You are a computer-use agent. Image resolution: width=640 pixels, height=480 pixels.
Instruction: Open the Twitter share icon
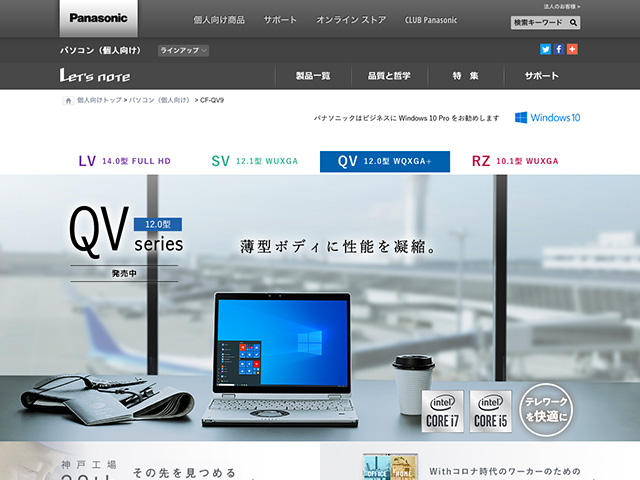coord(545,49)
